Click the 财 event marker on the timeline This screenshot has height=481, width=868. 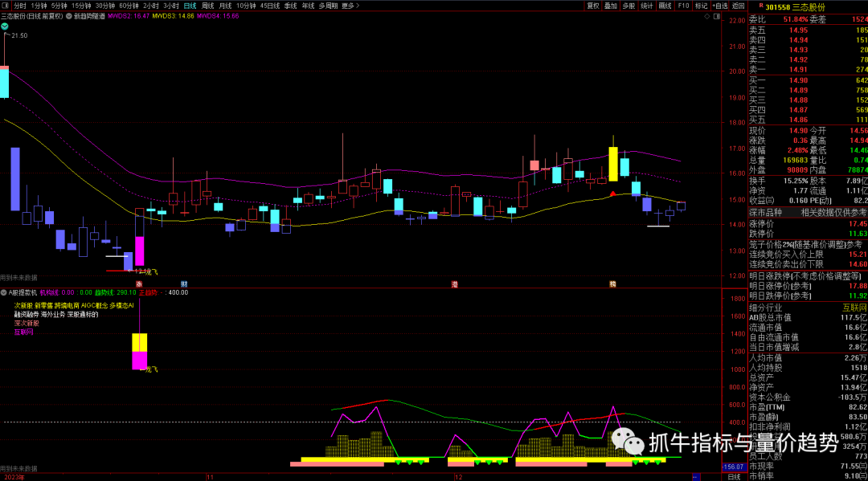pos(184,284)
